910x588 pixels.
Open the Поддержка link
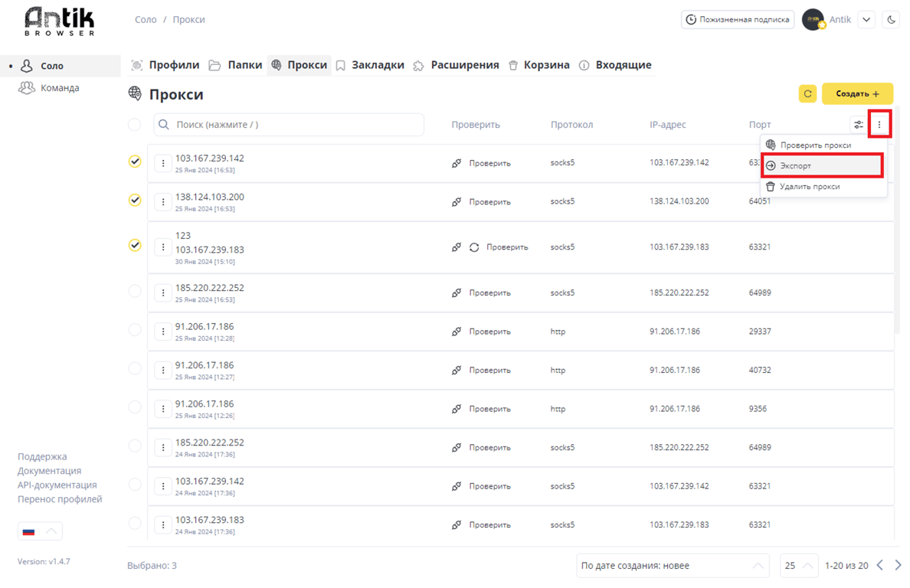coord(42,456)
